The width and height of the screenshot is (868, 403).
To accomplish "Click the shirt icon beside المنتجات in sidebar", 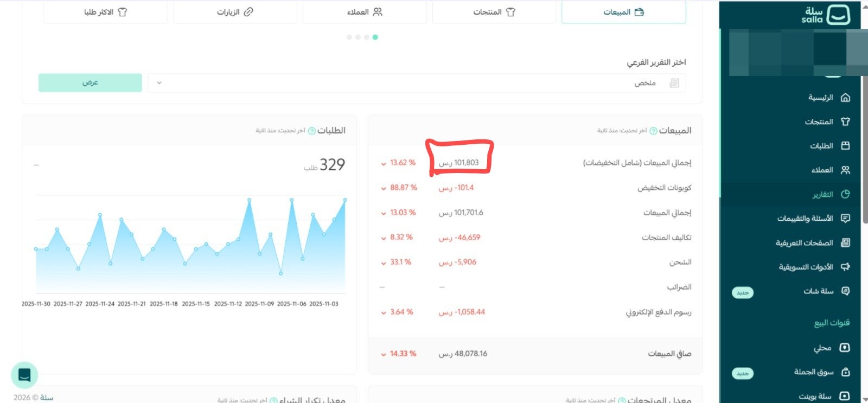I will pyautogui.click(x=845, y=121).
